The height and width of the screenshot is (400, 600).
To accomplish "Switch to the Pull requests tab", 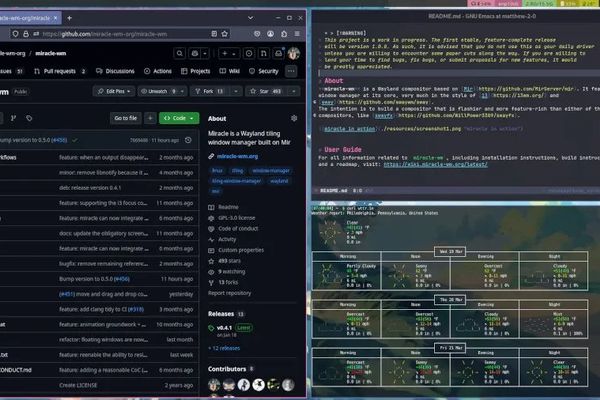I will [x=60, y=71].
